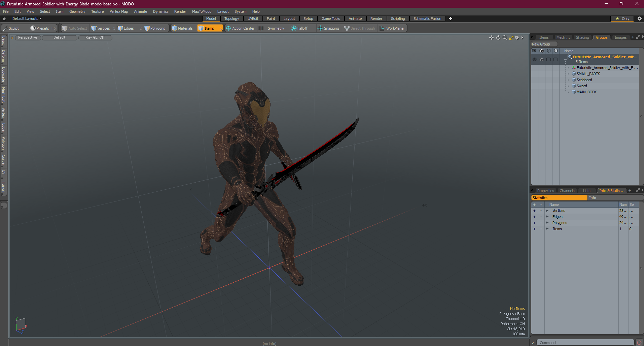The height and width of the screenshot is (346, 644).
Task: Click the Info button next to Statistics
Action: (x=615, y=198)
